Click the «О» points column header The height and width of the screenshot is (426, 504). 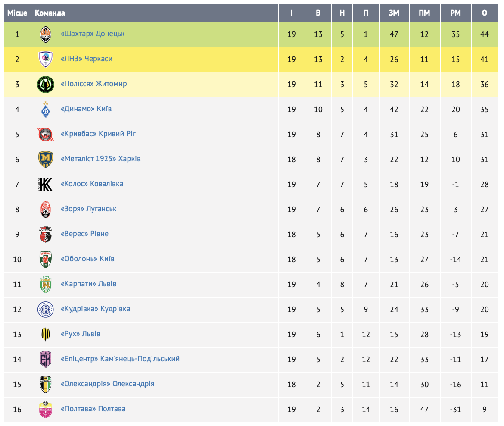(485, 13)
